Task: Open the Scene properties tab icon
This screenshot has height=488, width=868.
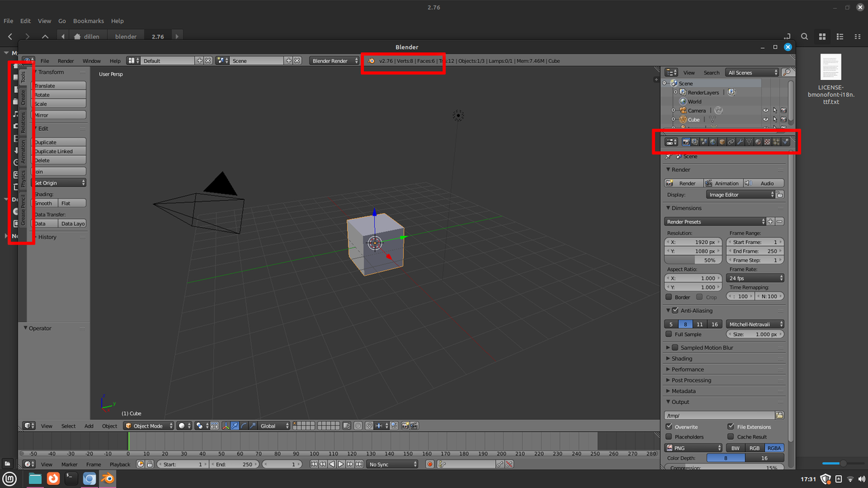Action: [x=704, y=142]
